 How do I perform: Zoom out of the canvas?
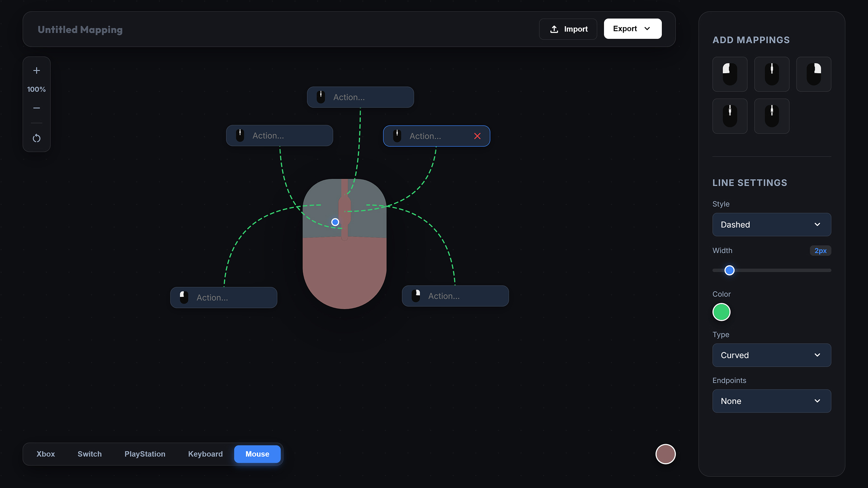(36, 108)
